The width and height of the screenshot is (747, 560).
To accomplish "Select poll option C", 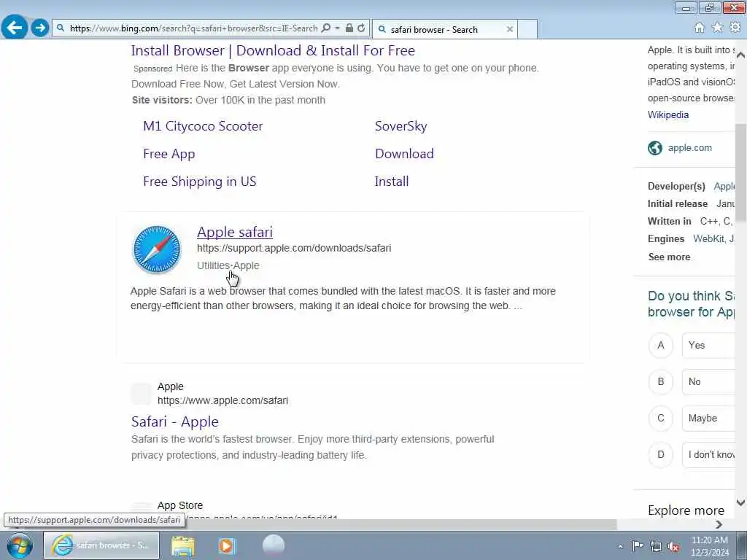I will (x=661, y=418).
